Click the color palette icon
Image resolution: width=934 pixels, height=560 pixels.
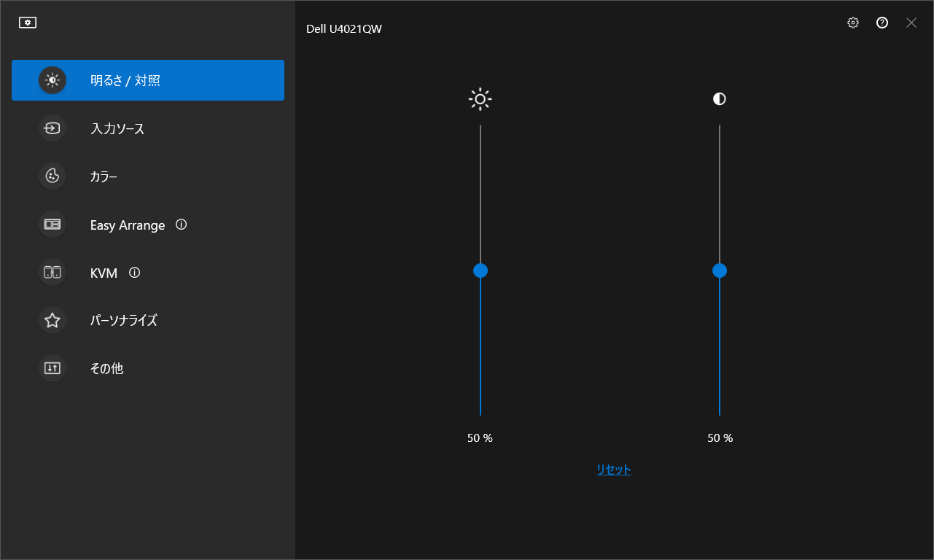tap(52, 176)
